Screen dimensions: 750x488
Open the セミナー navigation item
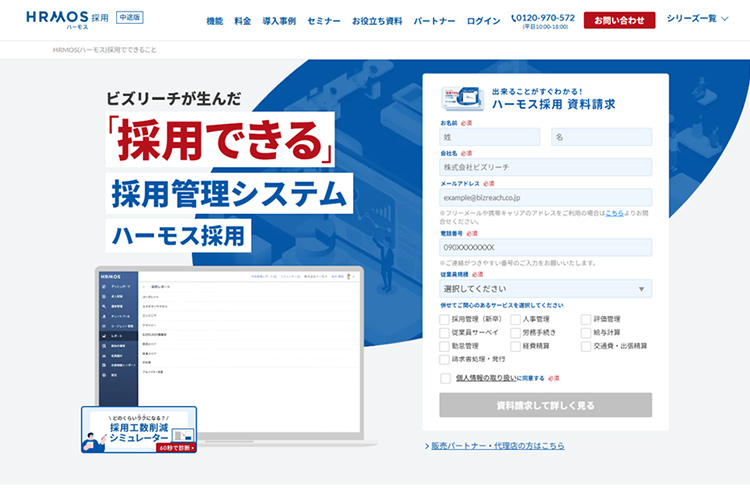coord(324,21)
